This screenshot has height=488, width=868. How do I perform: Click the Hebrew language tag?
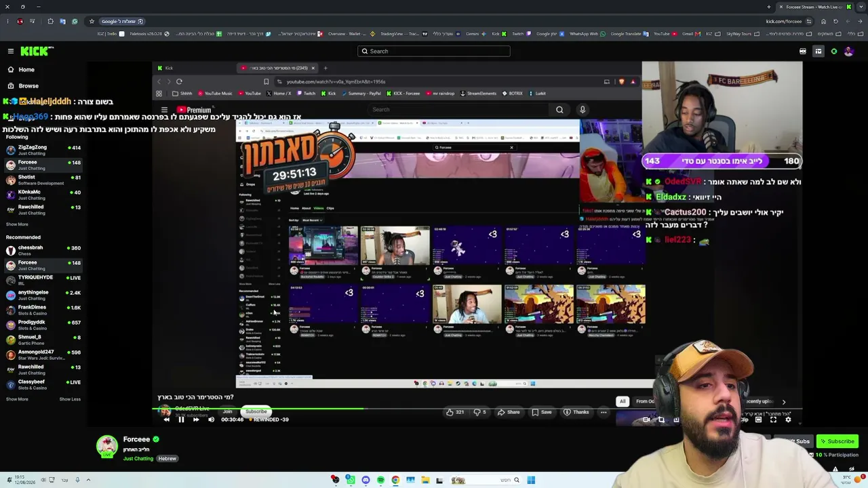click(x=167, y=459)
